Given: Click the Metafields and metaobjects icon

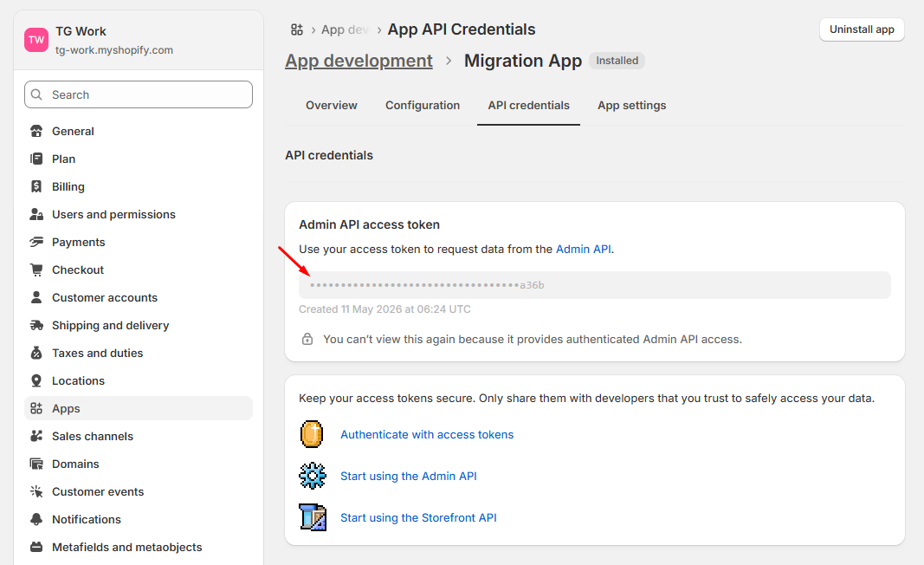Looking at the screenshot, I should pos(36,547).
